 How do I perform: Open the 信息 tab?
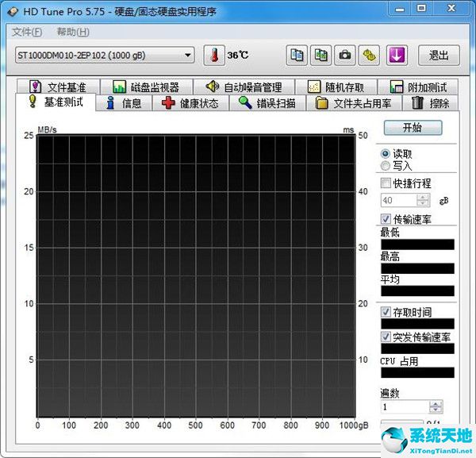124,103
